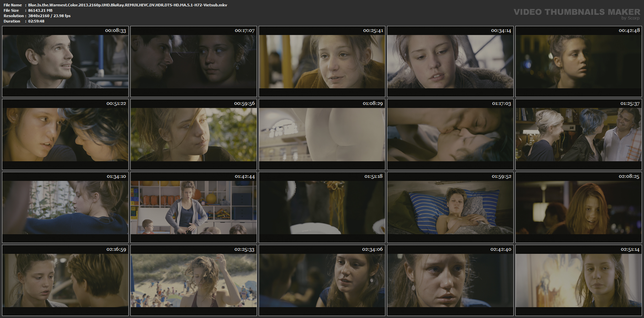Viewport: 644px width, 318px height.
Task: Select the thumbnail timestamped 00:17:07
Action: coord(194,62)
